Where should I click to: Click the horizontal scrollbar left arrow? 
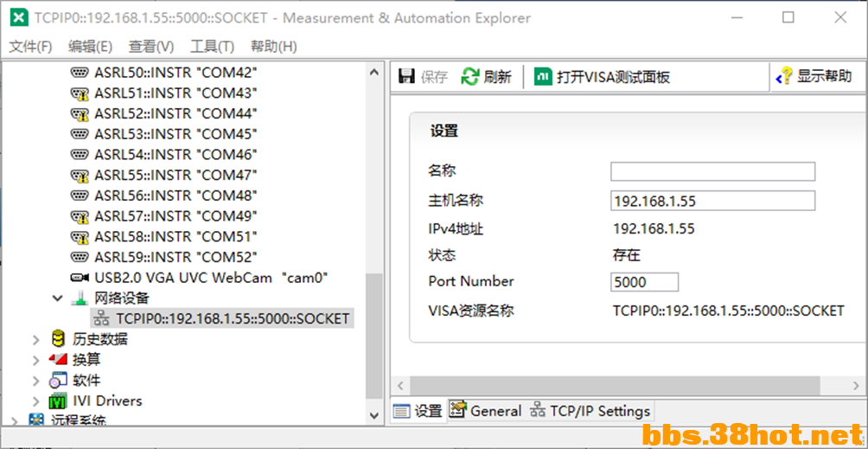coord(401,385)
